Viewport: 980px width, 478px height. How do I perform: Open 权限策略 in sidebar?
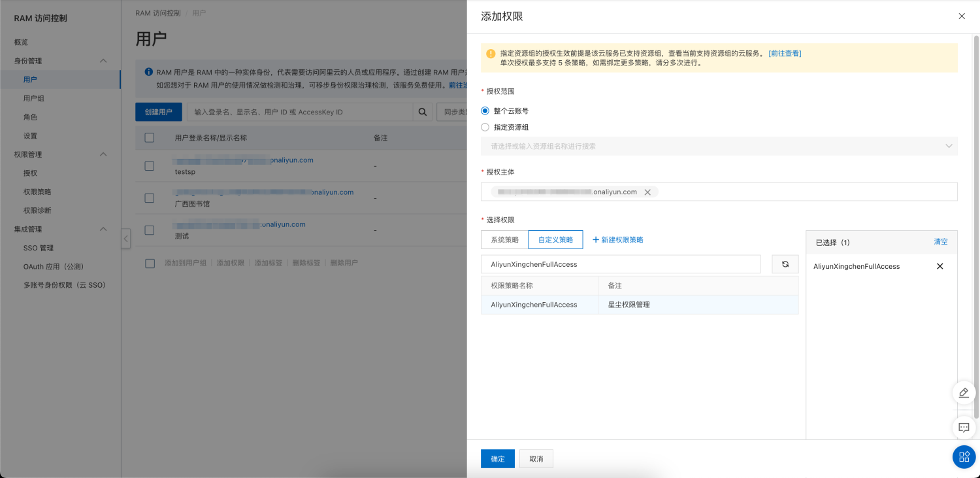click(x=37, y=192)
